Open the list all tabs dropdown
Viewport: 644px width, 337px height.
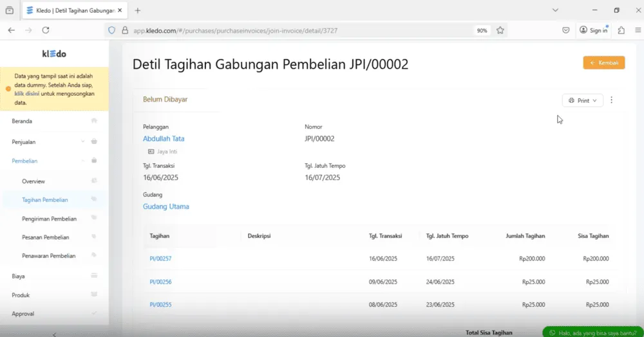pos(555,10)
